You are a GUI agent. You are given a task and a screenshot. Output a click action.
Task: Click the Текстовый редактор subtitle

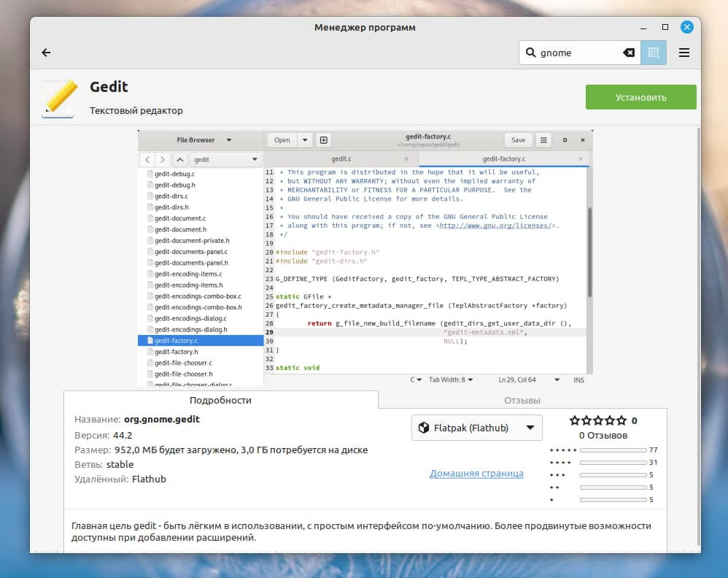[x=136, y=111]
